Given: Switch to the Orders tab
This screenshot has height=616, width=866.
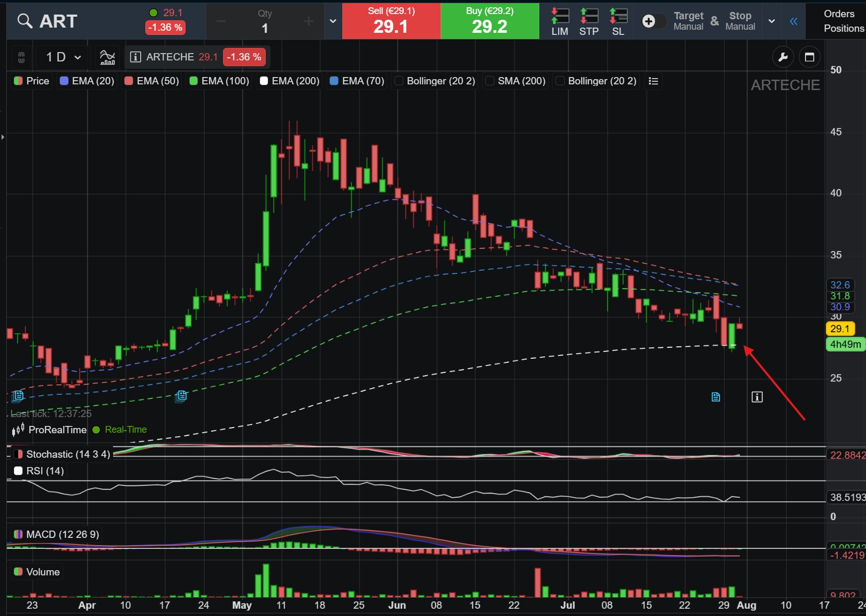Looking at the screenshot, I should (x=839, y=14).
